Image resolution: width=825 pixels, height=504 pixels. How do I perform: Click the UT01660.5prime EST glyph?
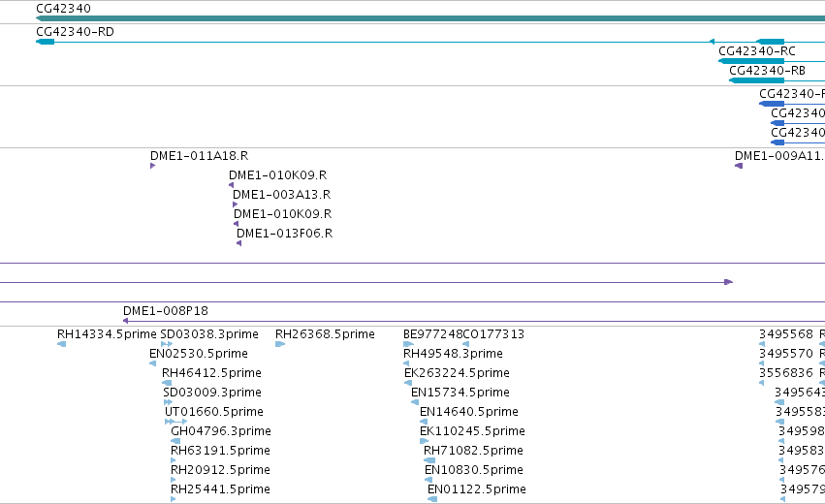(x=175, y=422)
